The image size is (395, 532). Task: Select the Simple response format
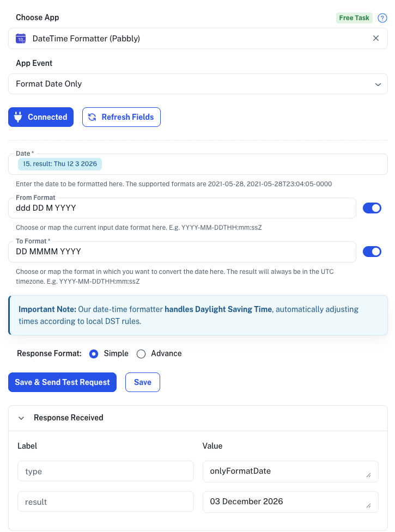coord(94,354)
